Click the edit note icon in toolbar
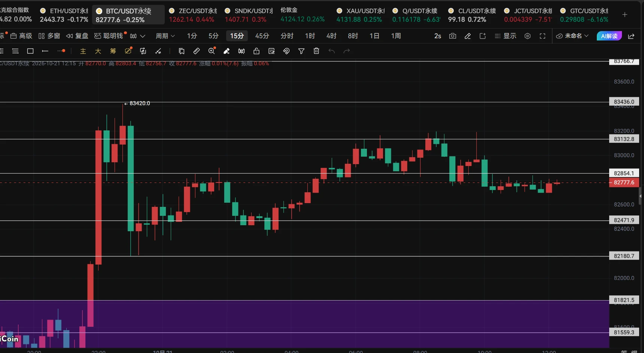This screenshot has width=644, height=353. 271,51
